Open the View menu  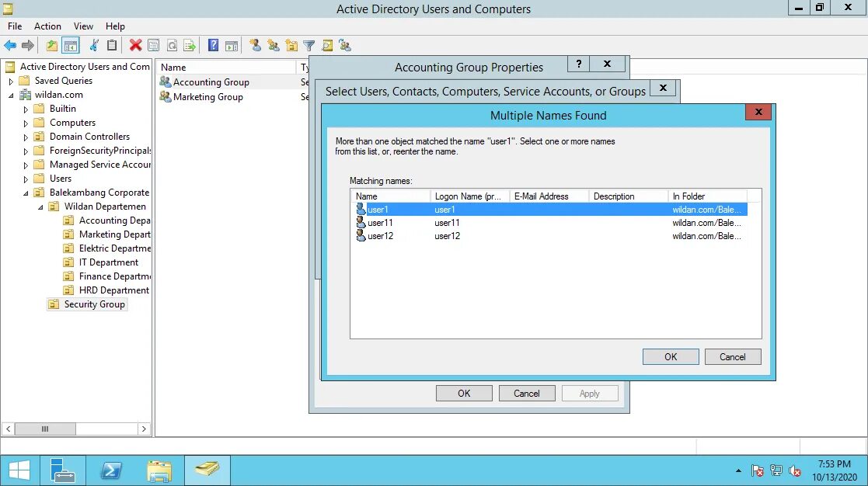(x=83, y=26)
